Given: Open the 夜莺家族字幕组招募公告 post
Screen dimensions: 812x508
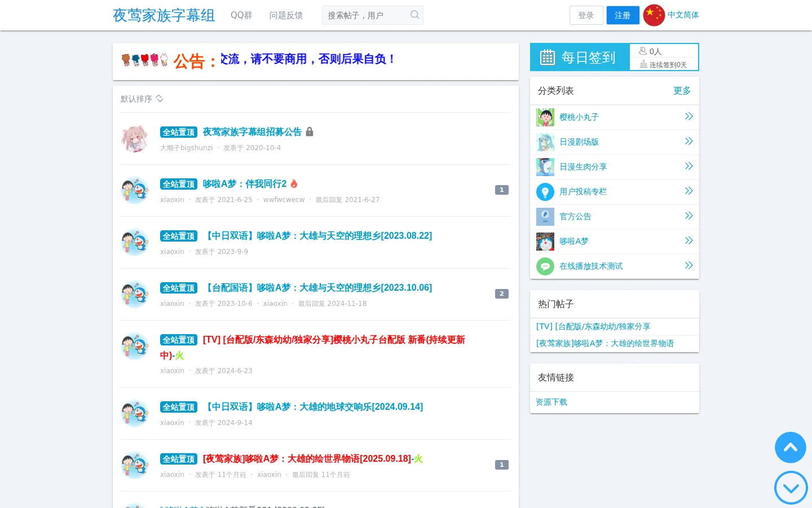Looking at the screenshot, I should pos(252,132).
